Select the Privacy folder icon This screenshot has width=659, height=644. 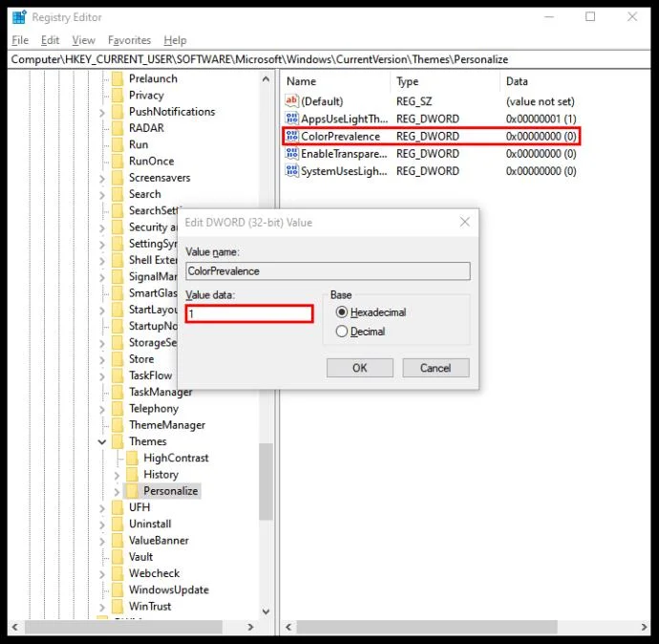117,95
